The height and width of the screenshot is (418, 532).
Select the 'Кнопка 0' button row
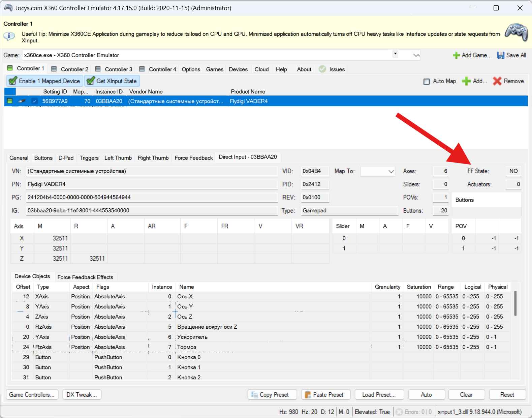(262, 357)
